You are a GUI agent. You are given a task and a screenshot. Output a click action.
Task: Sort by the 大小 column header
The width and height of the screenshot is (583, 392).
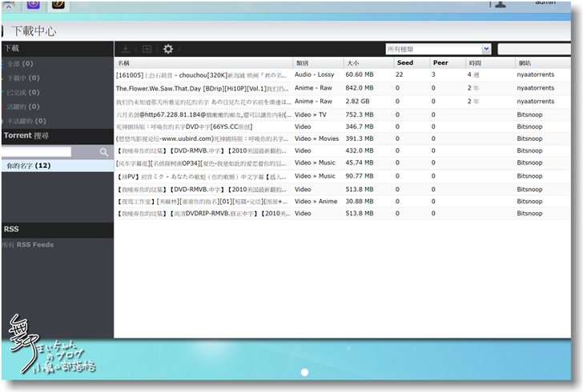(368, 62)
